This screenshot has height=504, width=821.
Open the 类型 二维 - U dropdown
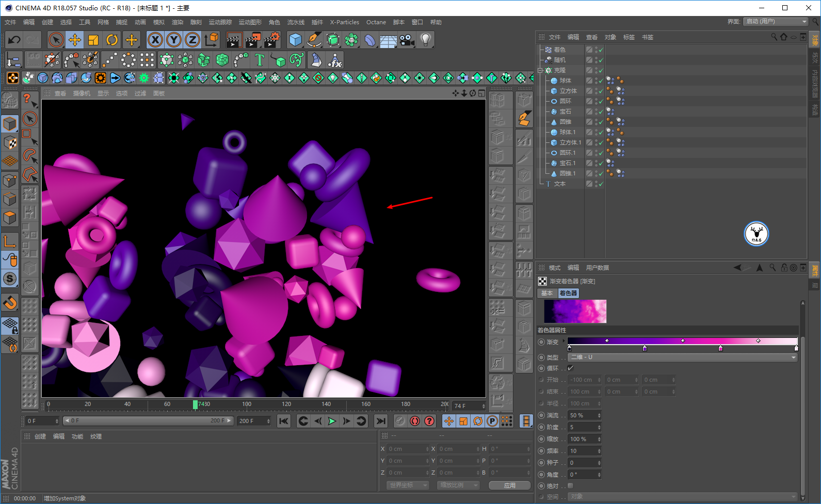(x=682, y=357)
